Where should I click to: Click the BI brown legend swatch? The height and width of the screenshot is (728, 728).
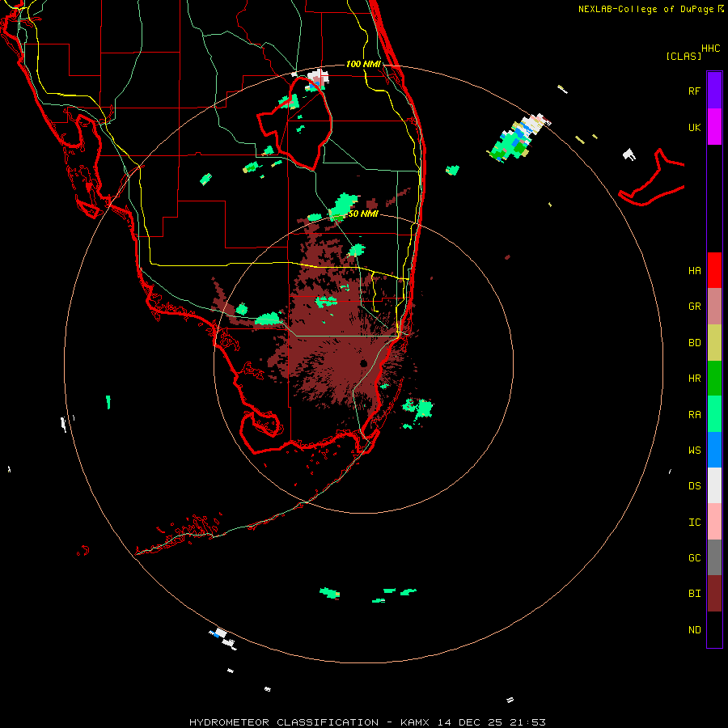coord(714,594)
